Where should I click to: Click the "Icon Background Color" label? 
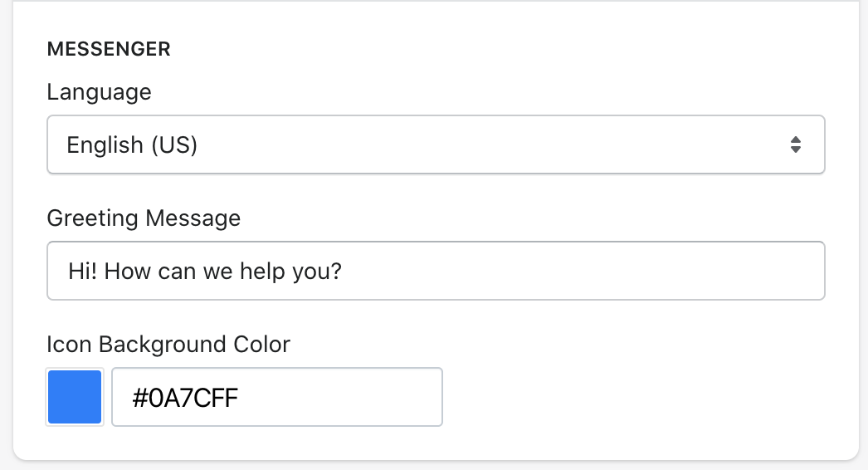(168, 344)
